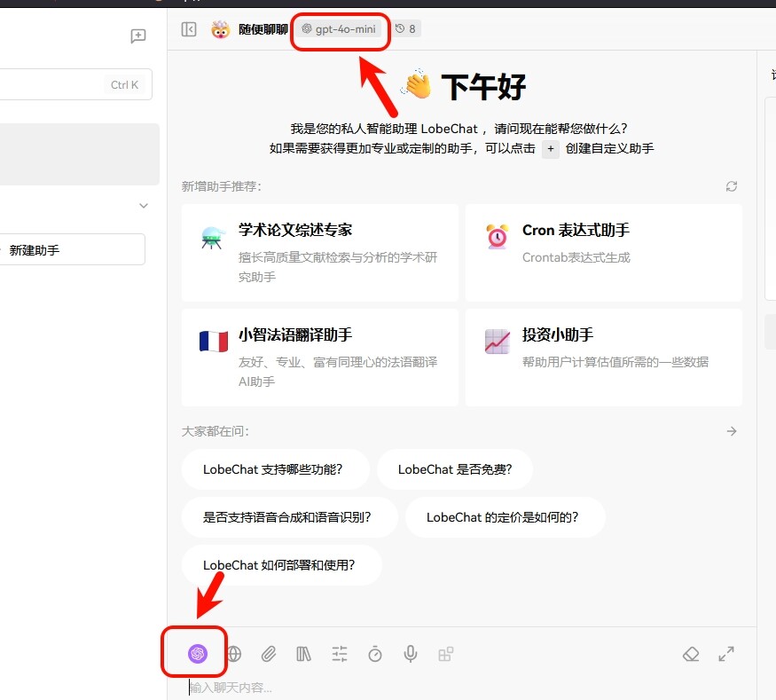Click the text 我是您的私人智能助理 LobeChat
This screenshot has width=776, height=700.
point(384,129)
